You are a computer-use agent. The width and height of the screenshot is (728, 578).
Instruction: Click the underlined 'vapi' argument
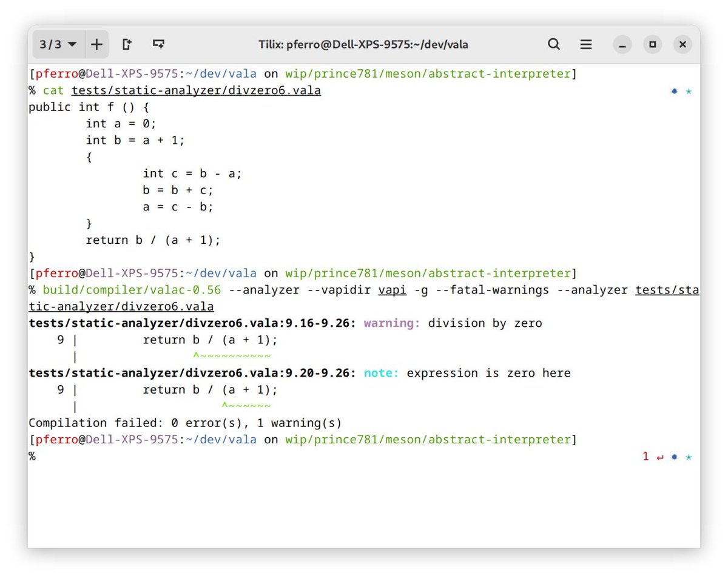pos(393,290)
